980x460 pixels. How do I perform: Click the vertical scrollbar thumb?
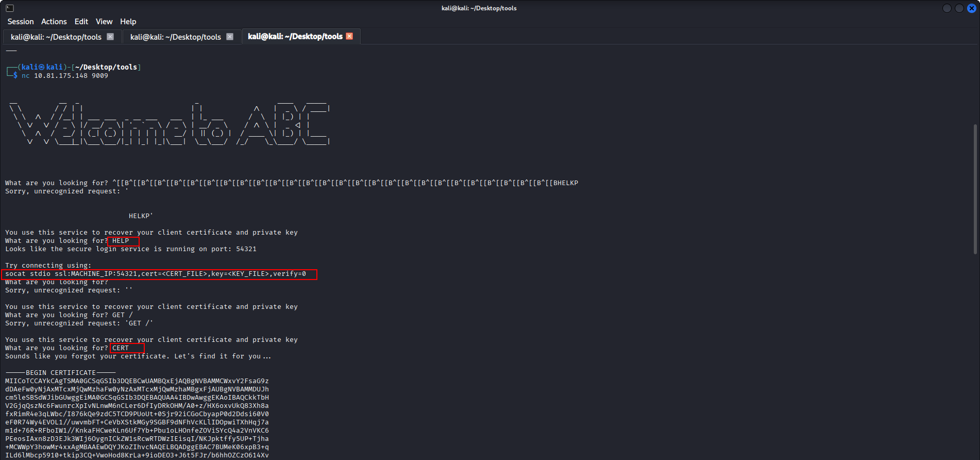pyautogui.click(x=975, y=189)
